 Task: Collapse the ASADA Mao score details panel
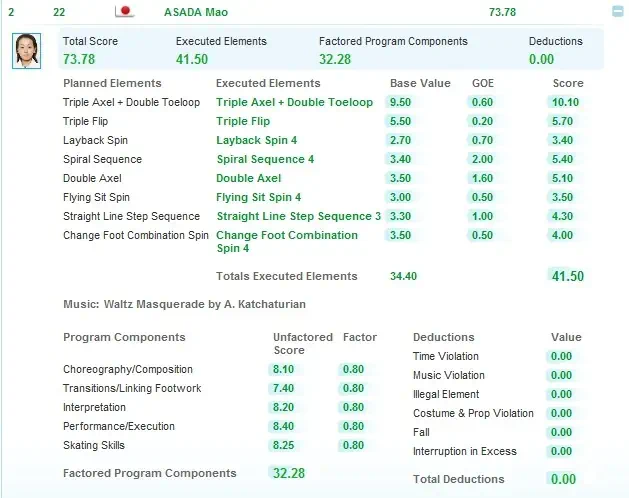(618, 12)
